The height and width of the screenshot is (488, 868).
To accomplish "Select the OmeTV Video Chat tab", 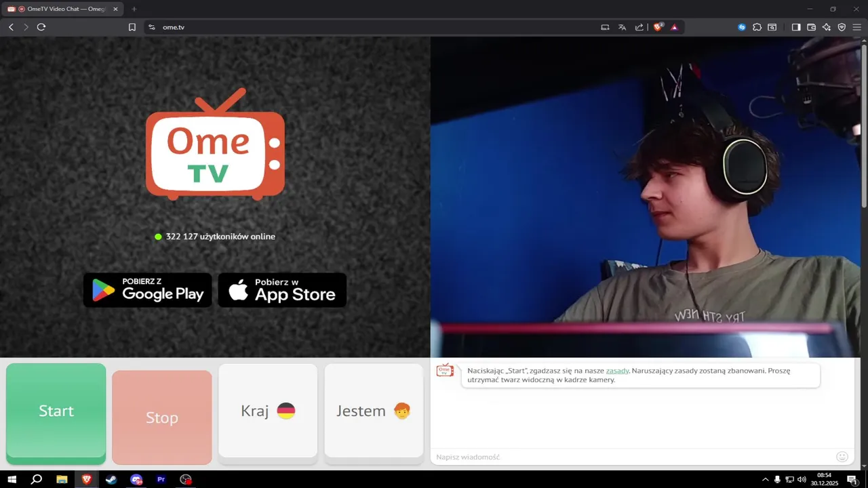I will (x=62, y=9).
